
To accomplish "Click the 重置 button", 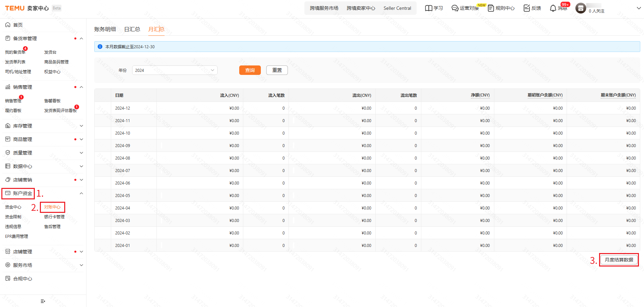I will [x=277, y=70].
